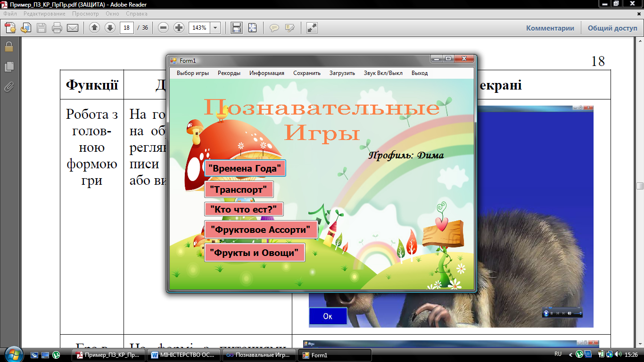The width and height of the screenshot is (644, 362).
Task: Click the Form1 taskbar button
Action: tap(335, 355)
